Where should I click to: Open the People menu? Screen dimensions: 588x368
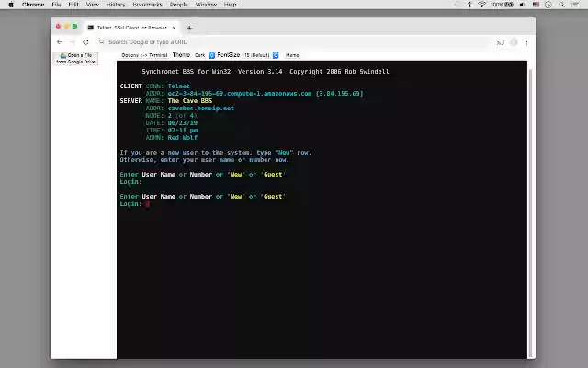tap(179, 5)
